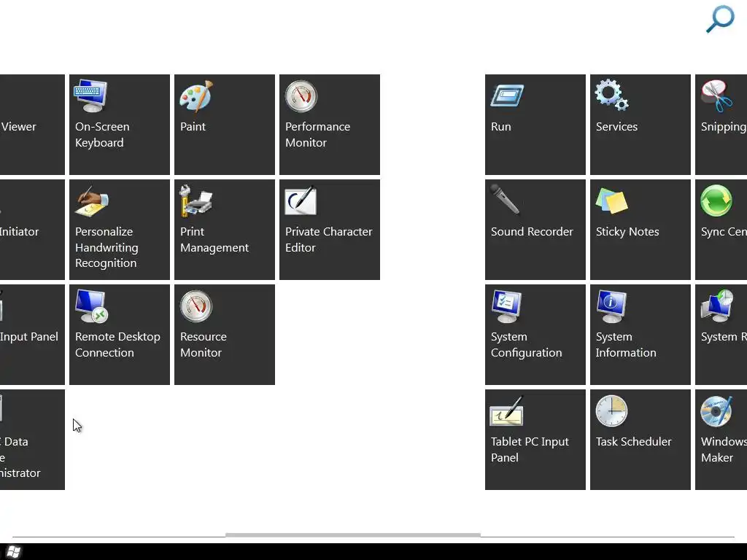The image size is (747, 560).
Task: Open Services gears icon
Action: (x=612, y=96)
